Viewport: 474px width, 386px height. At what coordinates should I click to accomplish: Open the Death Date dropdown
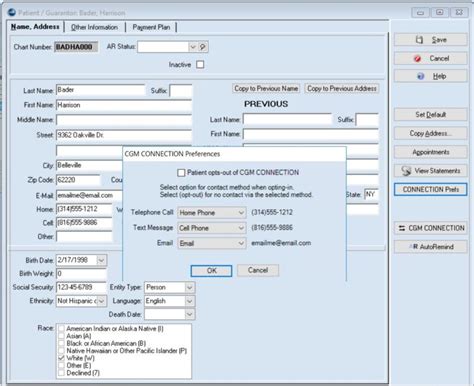pos(189,314)
